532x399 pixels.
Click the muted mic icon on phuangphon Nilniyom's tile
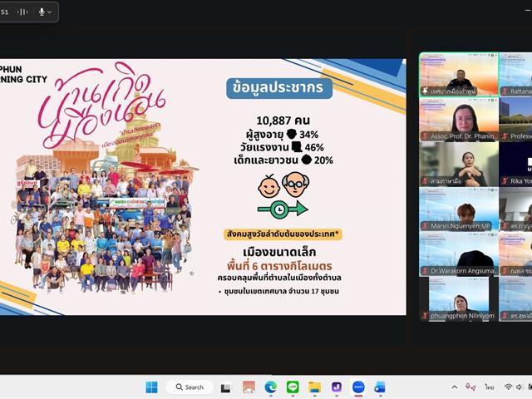pos(425,316)
